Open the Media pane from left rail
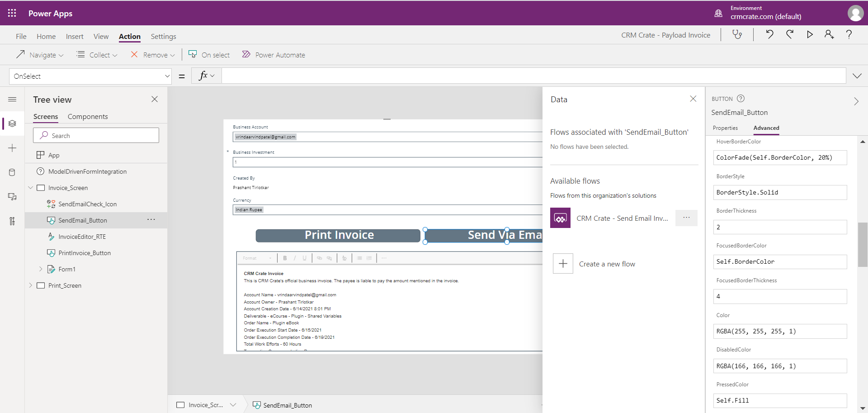This screenshot has width=868, height=413. click(x=12, y=197)
